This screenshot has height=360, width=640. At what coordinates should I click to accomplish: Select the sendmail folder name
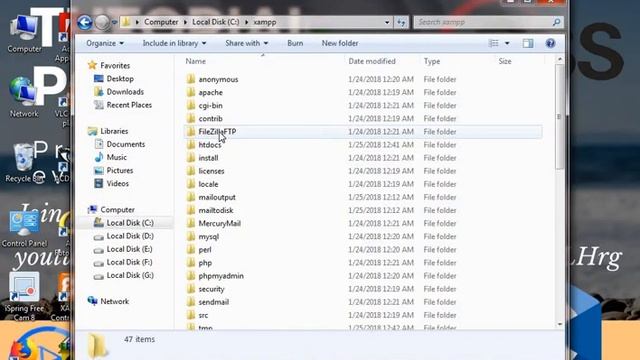213,302
